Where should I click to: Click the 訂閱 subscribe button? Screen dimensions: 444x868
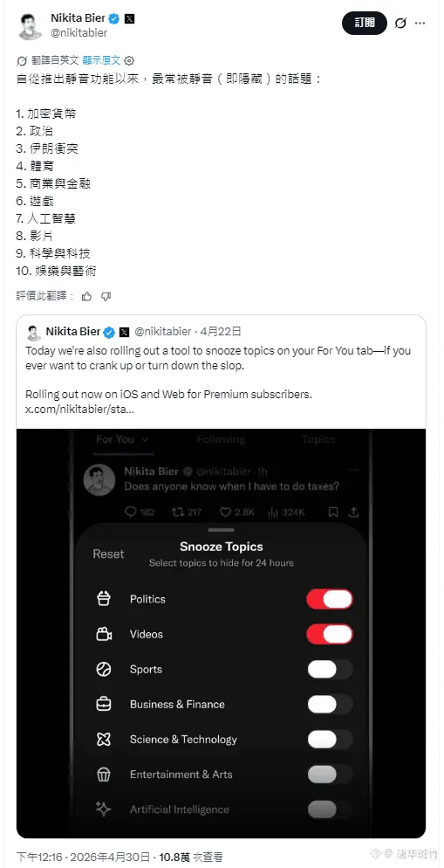tap(365, 23)
